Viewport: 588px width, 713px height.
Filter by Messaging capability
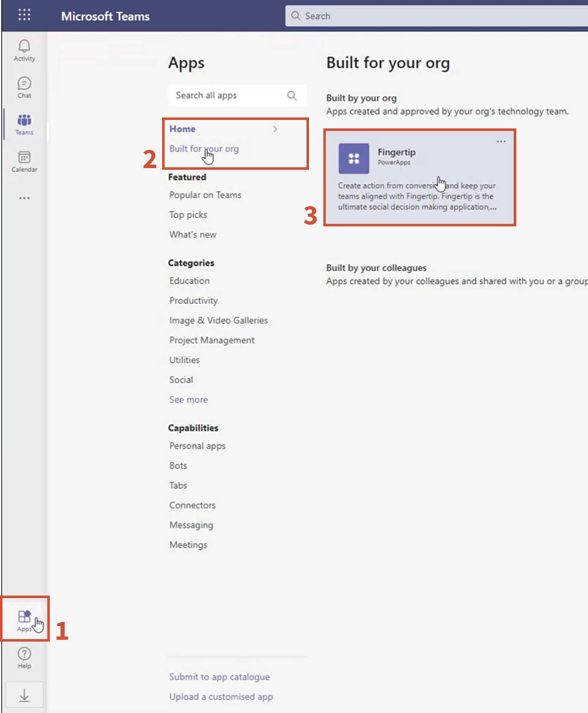tap(191, 525)
